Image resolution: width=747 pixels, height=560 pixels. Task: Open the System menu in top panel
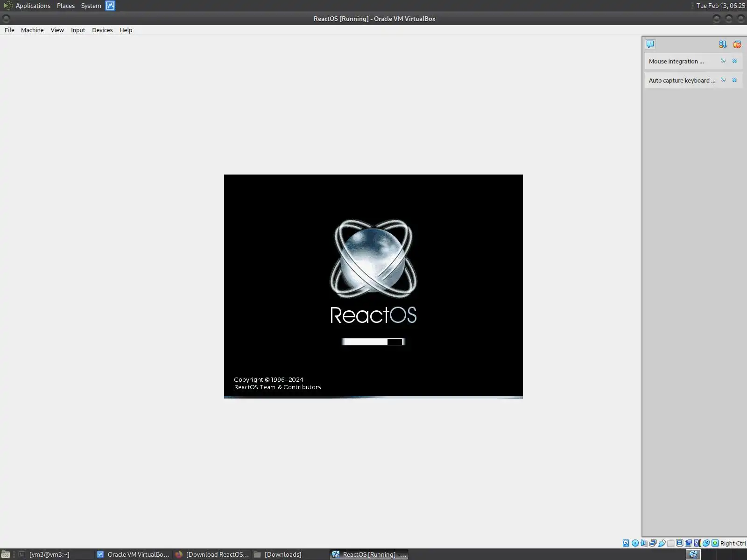point(91,6)
